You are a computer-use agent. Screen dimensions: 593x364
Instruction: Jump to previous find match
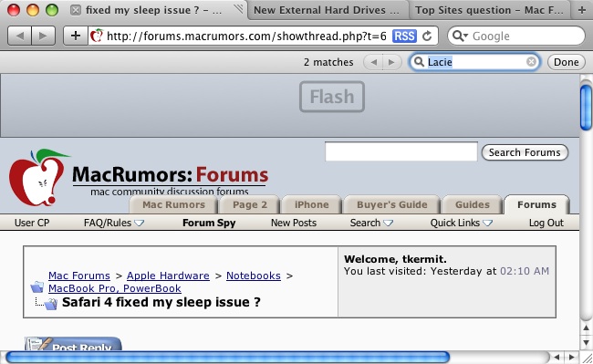(x=373, y=62)
